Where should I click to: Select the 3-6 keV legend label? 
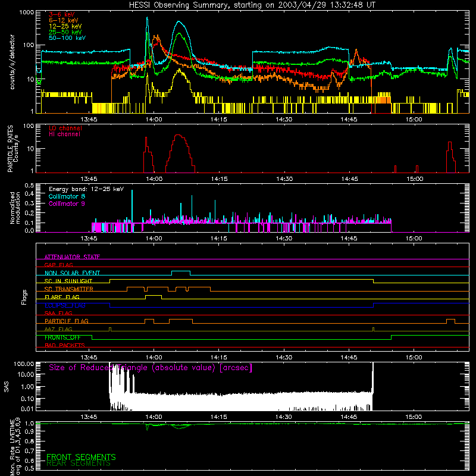tap(62, 14)
